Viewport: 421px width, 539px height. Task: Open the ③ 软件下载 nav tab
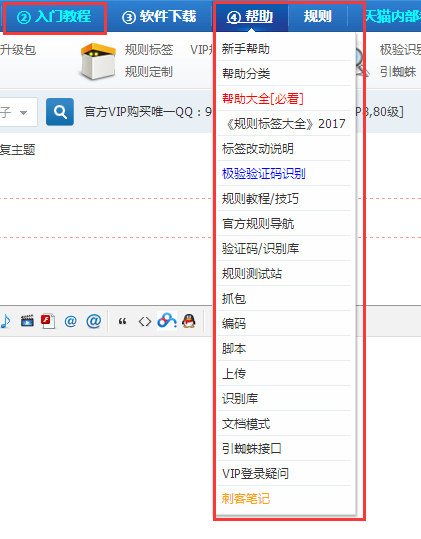[x=159, y=16]
